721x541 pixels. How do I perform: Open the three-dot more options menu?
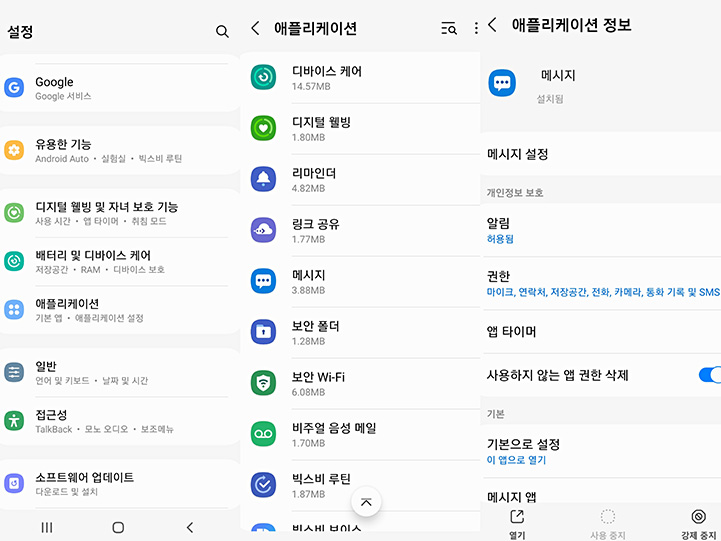[476, 28]
